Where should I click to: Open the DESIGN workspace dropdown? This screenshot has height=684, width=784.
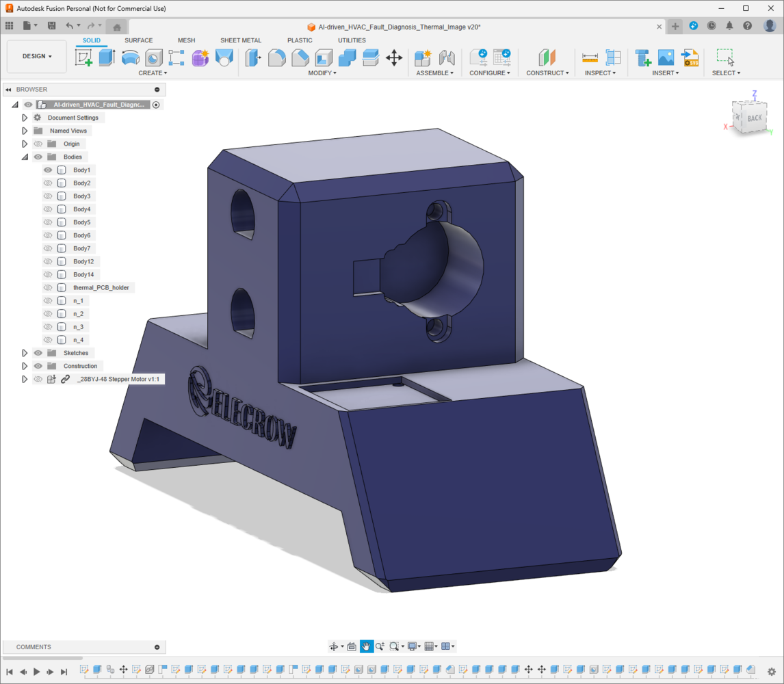pos(37,56)
